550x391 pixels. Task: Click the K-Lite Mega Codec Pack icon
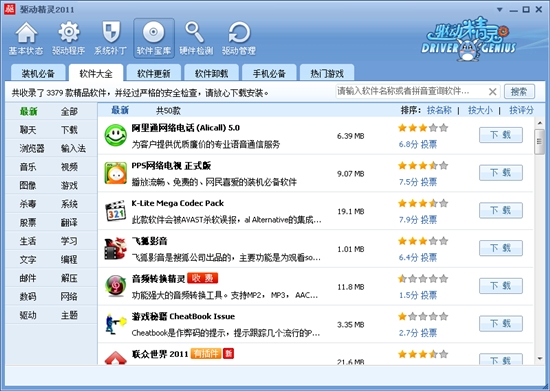click(x=115, y=211)
